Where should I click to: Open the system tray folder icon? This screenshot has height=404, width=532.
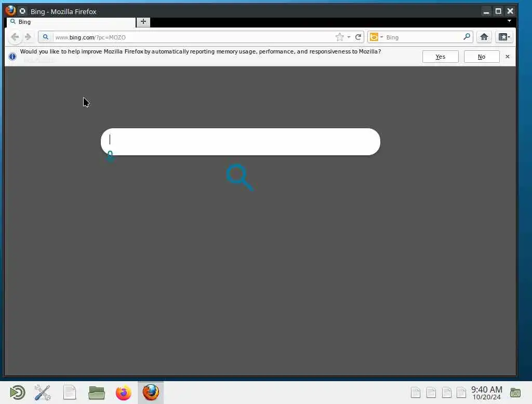click(x=515, y=393)
